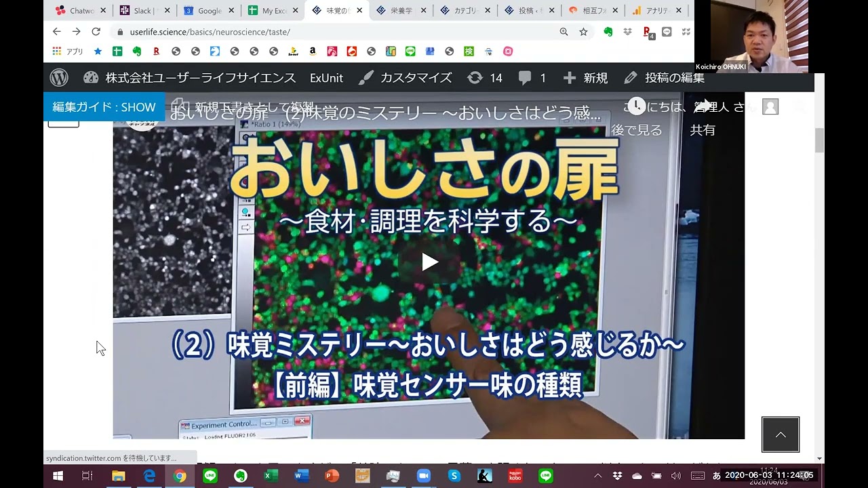Open the LINE bookmark in bookmarks bar
This screenshot has height=488, width=868.
pos(410,52)
